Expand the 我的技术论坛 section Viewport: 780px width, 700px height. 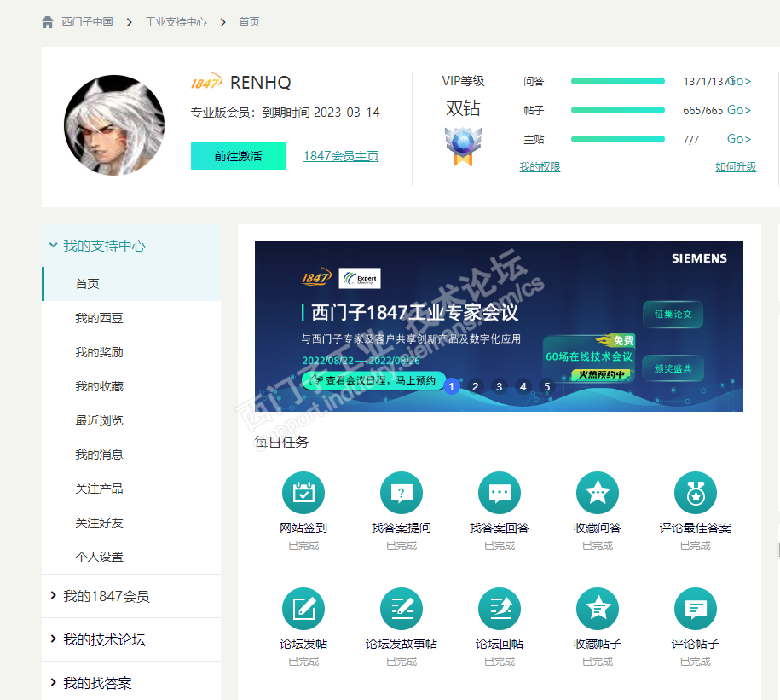click(x=131, y=639)
